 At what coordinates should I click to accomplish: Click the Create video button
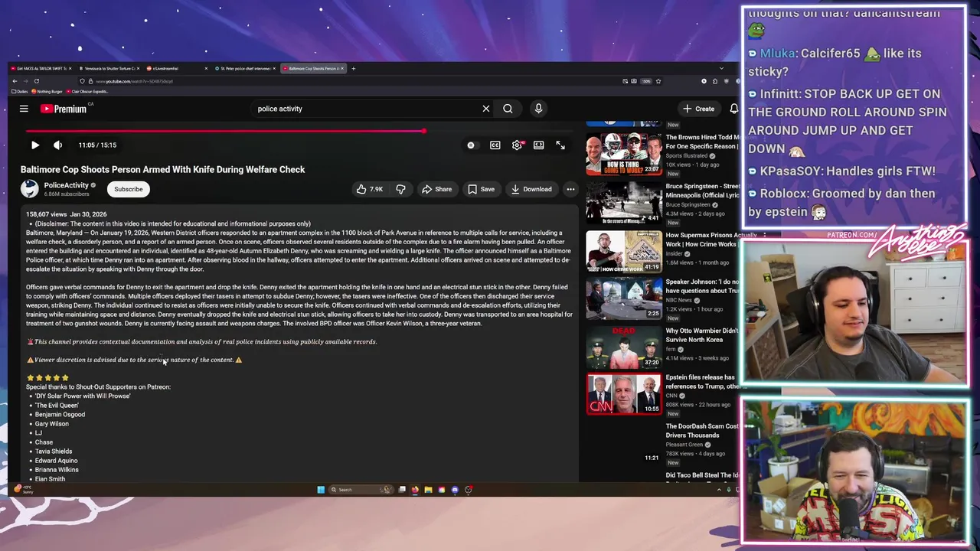click(699, 109)
